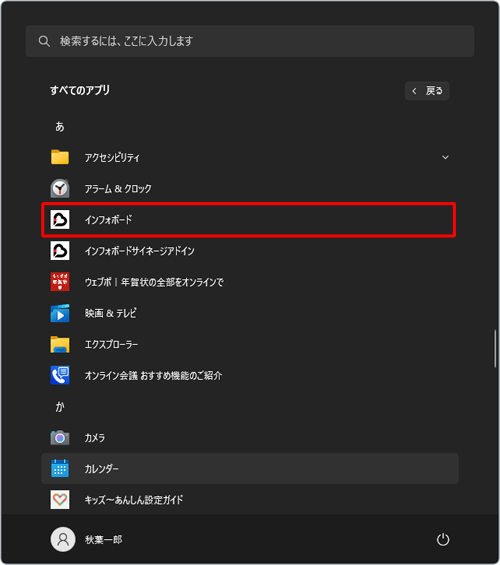Open the power button menu
The height and width of the screenshot is (565, 500).
pos(443,539)
